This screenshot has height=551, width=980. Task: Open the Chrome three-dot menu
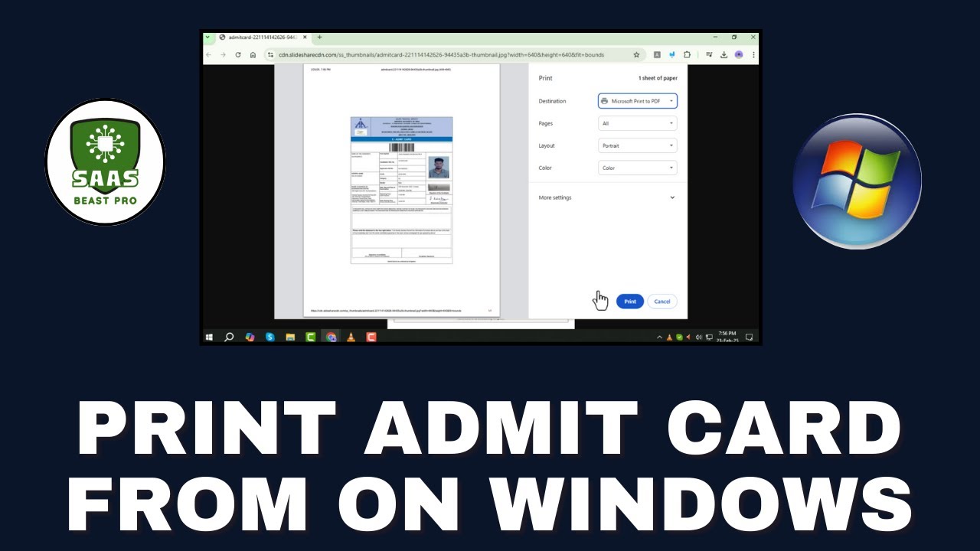point(753,55)
